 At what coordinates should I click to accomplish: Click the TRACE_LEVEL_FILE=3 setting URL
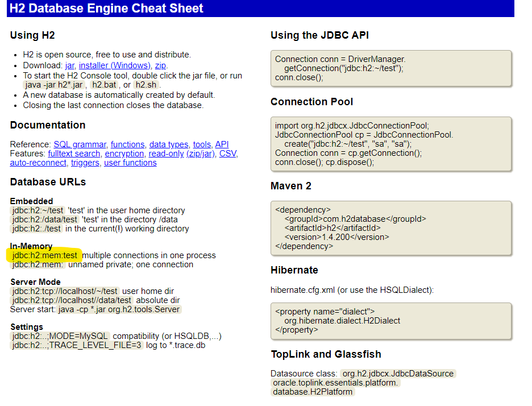pyautogui.click(x=77, y=345)
